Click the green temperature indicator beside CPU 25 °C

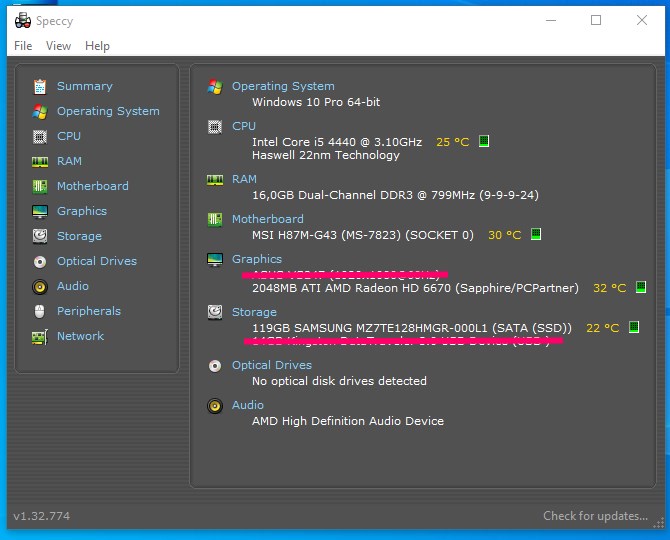pos(484,141)
